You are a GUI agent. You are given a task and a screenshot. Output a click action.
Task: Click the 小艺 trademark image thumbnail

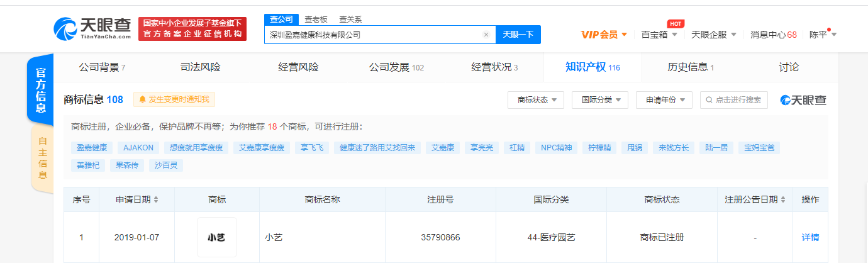(x=217, y=237)
